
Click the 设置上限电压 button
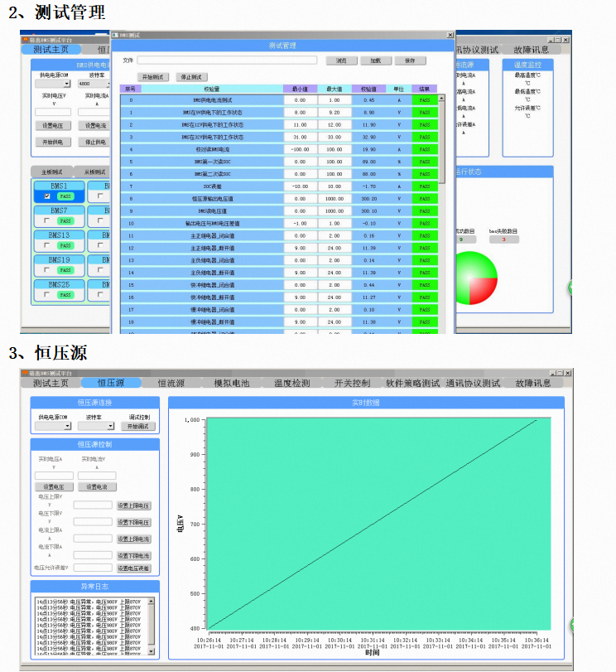point(133,505)
